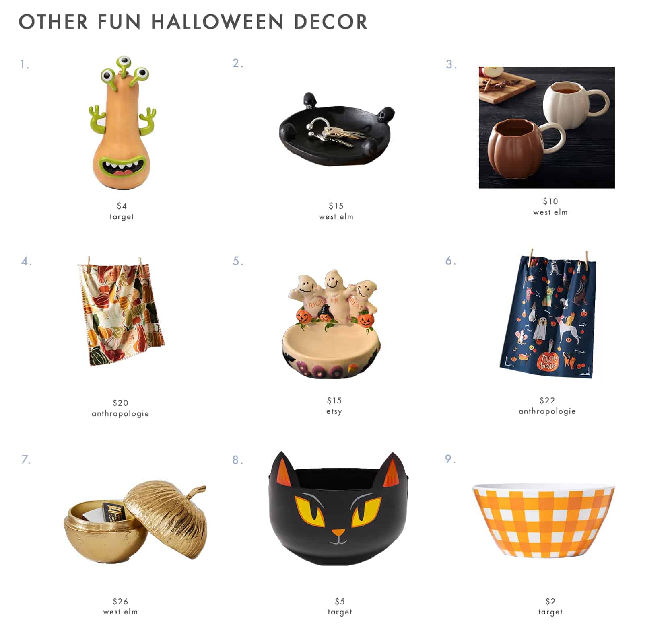Open anthropologie link under dog dish towel
This screenshot has height=635, width=672.
pyautogui.click(x=547, y=411)
